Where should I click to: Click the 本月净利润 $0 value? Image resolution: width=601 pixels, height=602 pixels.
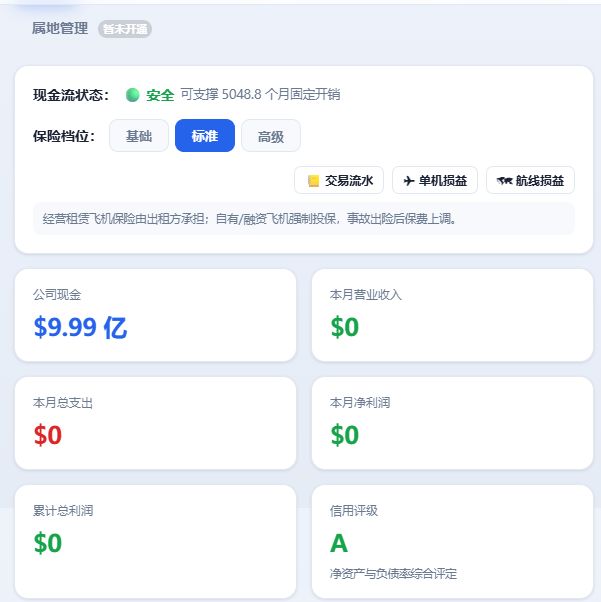coord(344,435)
